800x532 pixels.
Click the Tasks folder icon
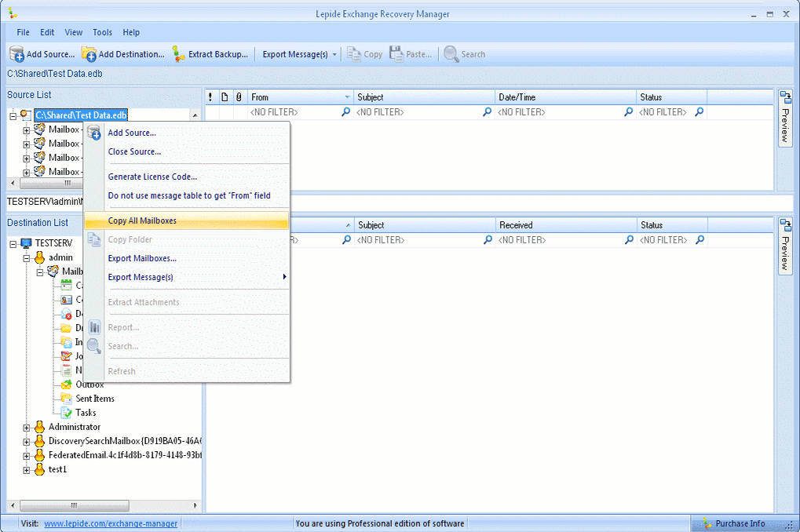coord(66,413)
